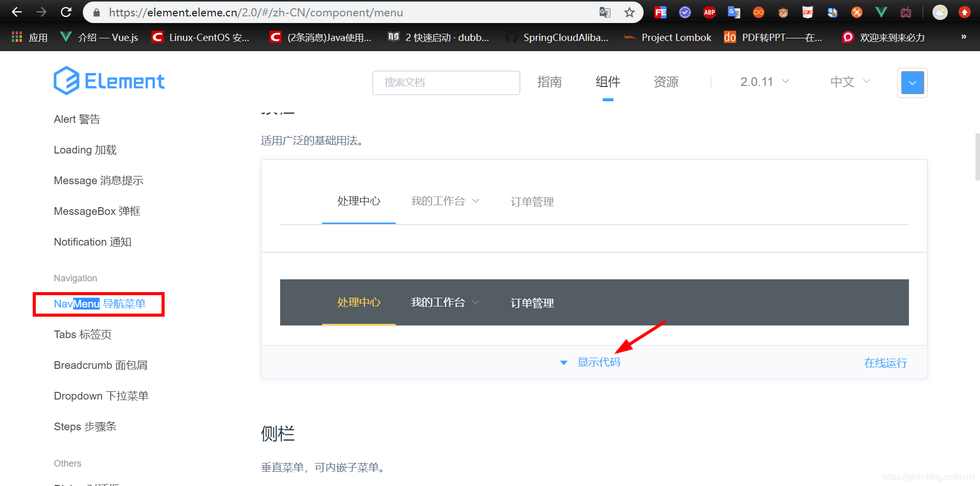Select 处理中心 in the dark menu demo
This screenshot has width=980, height=486.
358,302
